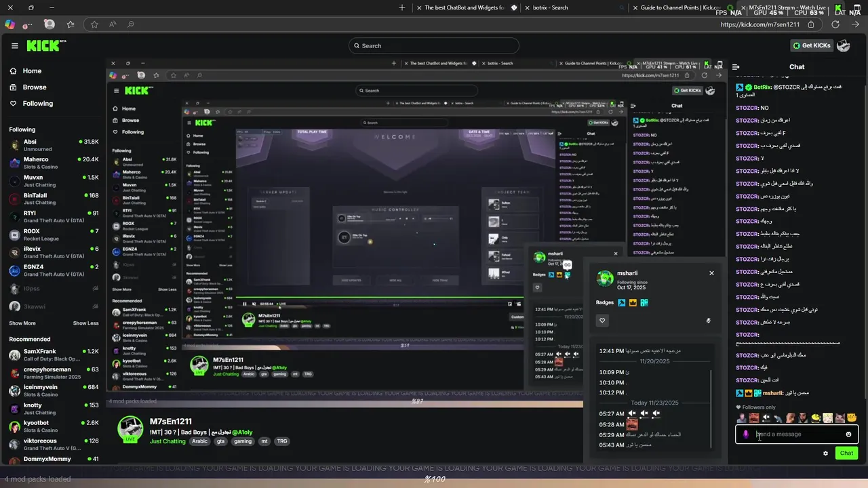
Task: Open EGNZ4 channel in Following list
Action: click(x=53, y=270)
